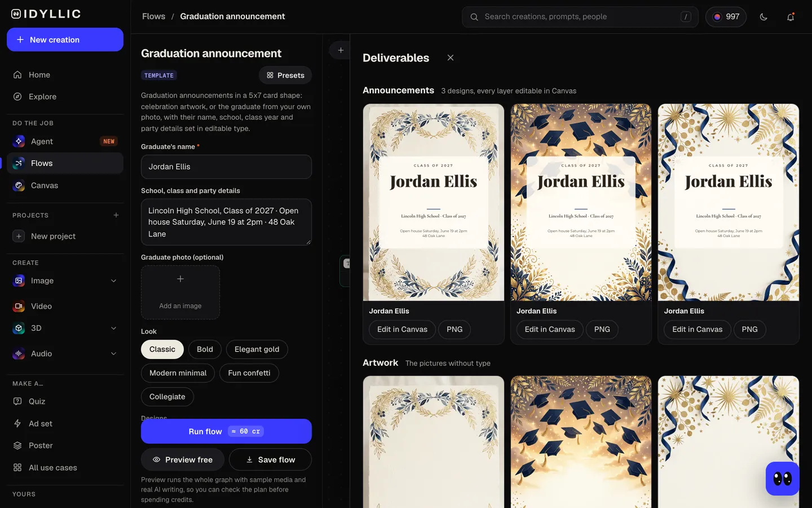The width and height of the screenshot is (812, 508).
Task: Select the Bold look
Action: tap(205, 349)
